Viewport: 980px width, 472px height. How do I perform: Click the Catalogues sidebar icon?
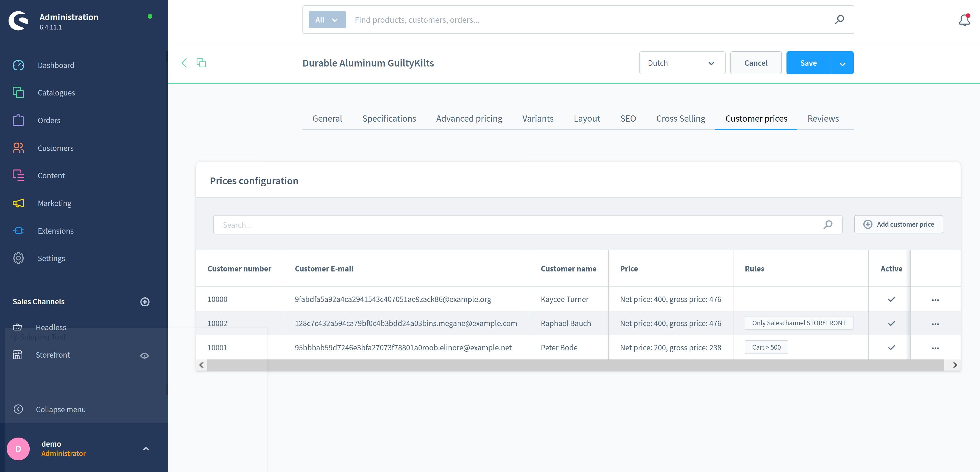(18, 92)
